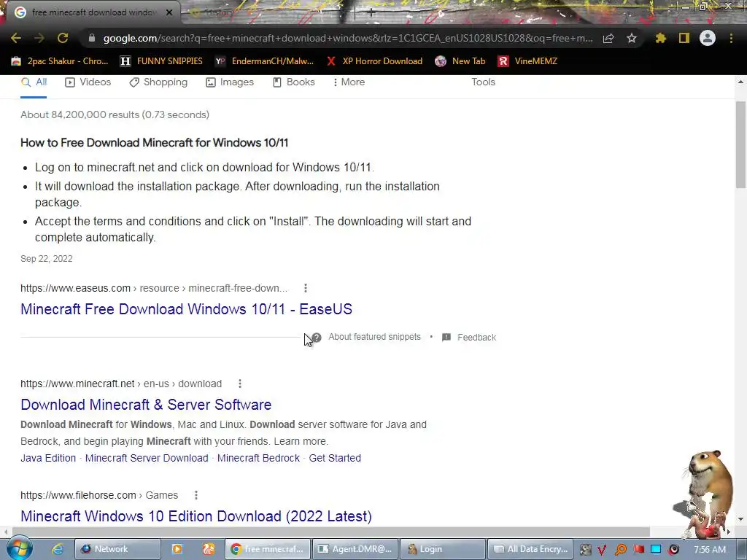Open the XP Horror Download bookmark
747x560 pixels.
click(374, 61)
